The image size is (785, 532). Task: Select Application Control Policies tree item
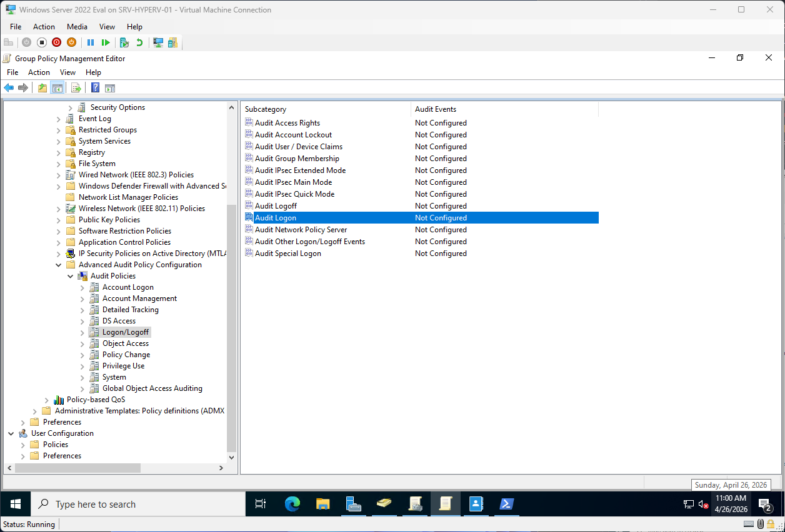coord(124,242)
